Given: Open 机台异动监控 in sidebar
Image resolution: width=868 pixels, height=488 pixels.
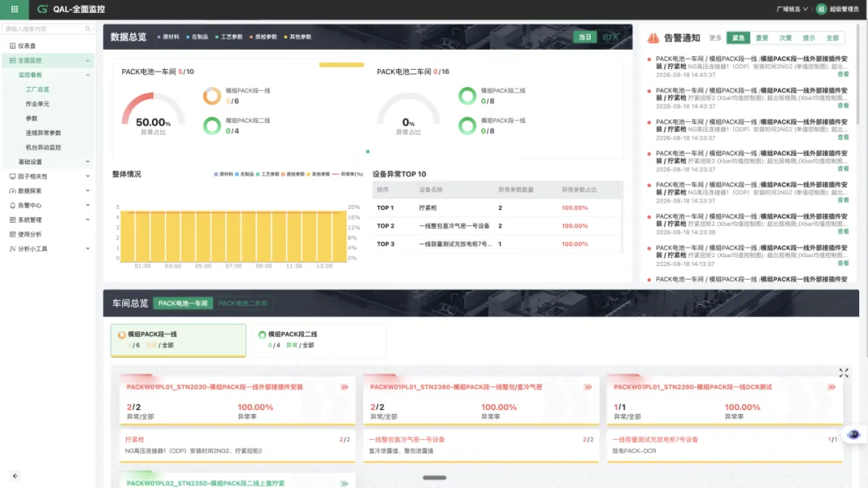Looking at the screenshot, I should pos(43,147).
